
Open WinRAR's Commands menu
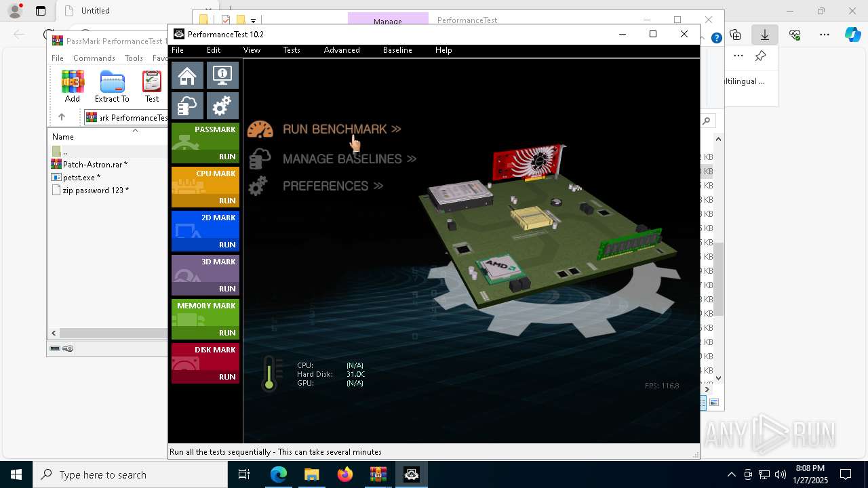pyautogui.click(x=94, y=58)
